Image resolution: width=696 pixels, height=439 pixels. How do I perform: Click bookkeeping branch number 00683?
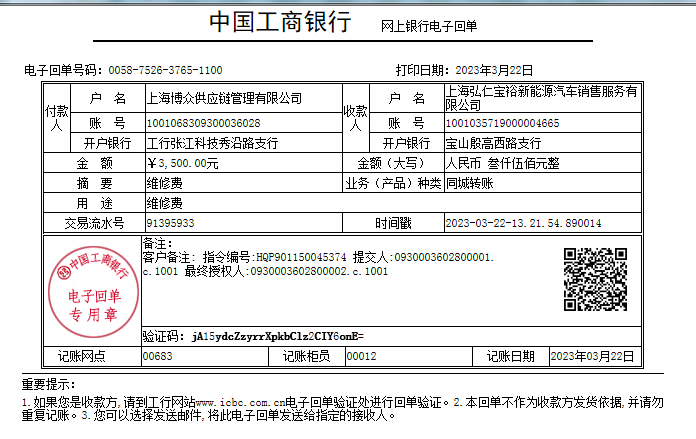[x=158, y=356]
